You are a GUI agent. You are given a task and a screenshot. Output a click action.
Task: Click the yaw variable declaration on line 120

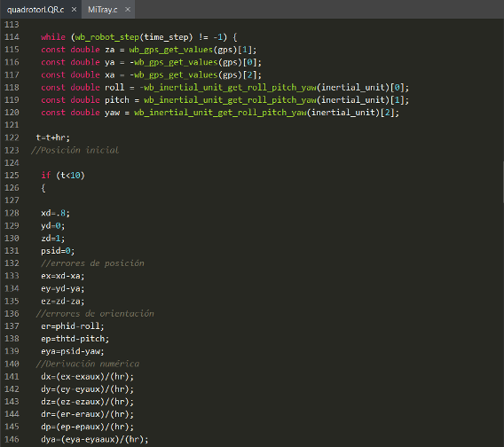[x=112, y=113]
